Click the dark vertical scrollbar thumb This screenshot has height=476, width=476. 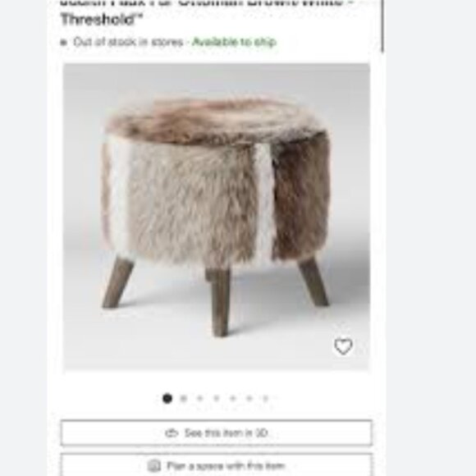tap(382, 25)
